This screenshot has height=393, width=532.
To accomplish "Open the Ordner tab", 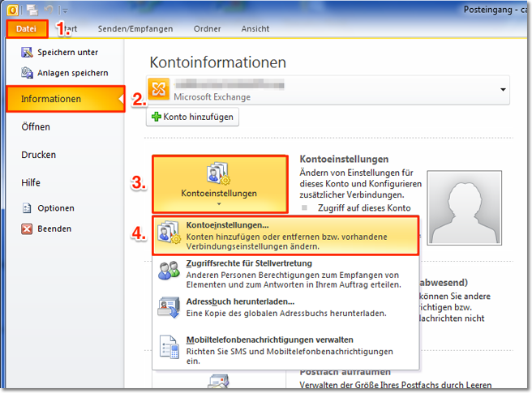I will [207, 29].
